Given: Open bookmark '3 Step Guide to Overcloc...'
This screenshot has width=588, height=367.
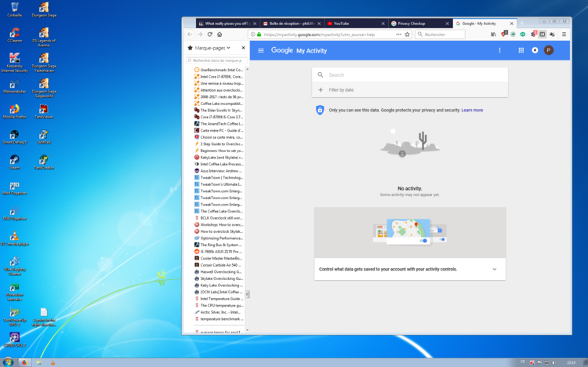Looking at the screenshot, I should pyautogui.click(x=219, y=144).
